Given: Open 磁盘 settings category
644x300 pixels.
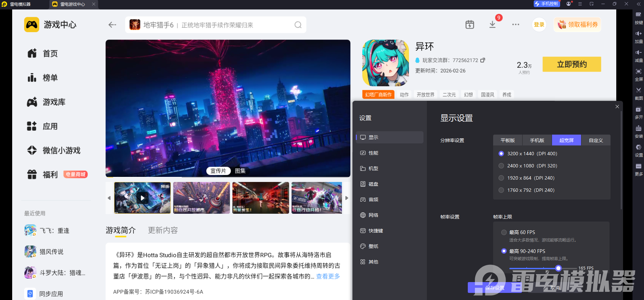Looking at the screenshot, I should (390, 184).
